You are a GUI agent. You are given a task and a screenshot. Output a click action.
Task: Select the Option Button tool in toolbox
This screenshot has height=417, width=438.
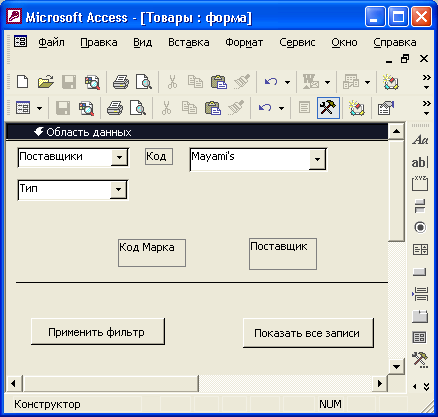tap(420, 227)
